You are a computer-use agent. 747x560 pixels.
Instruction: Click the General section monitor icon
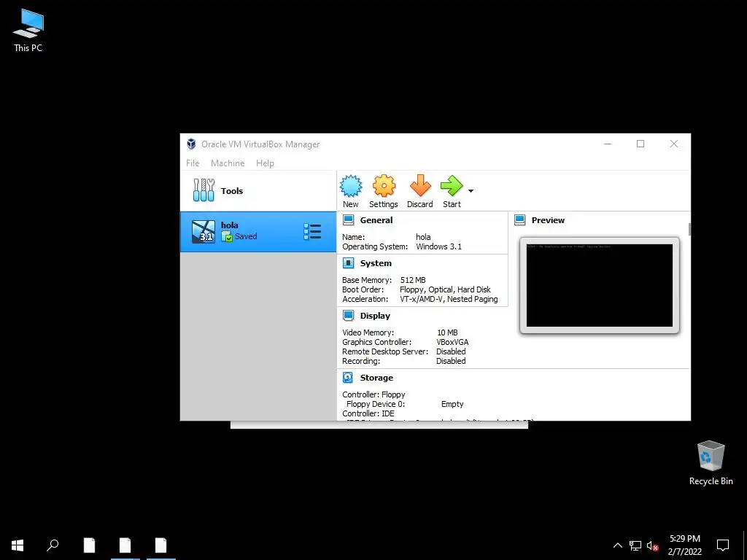(348, 220)
